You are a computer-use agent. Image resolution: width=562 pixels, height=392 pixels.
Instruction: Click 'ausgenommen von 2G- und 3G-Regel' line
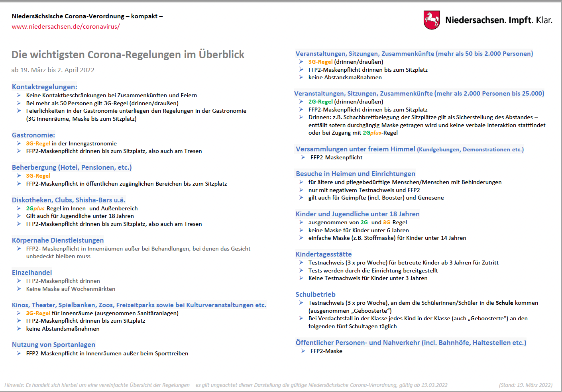358,222
